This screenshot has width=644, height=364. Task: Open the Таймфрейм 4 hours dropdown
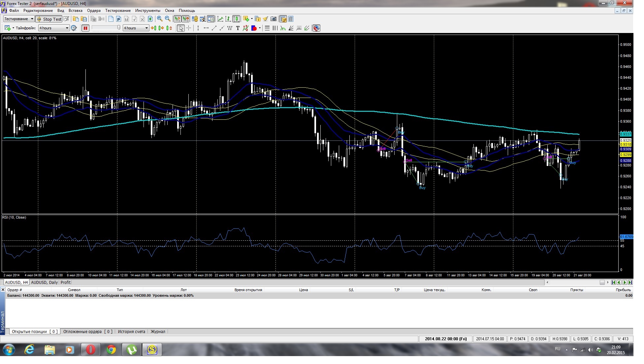[x=54, y=28]
